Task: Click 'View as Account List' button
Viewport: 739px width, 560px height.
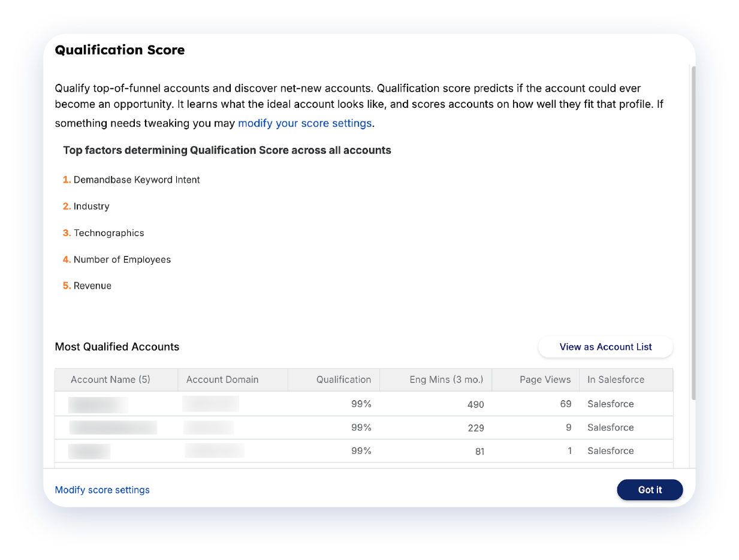Action: [x=605, y=347]
